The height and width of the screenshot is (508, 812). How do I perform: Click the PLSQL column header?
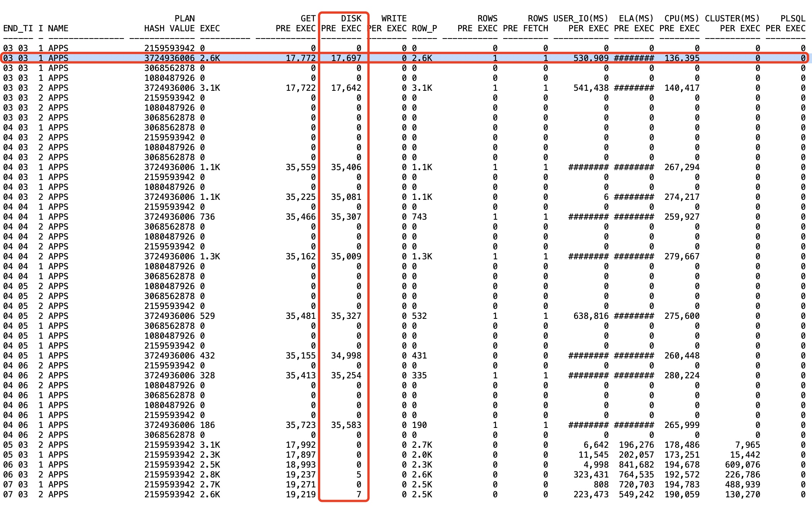[x=793, y=19]
